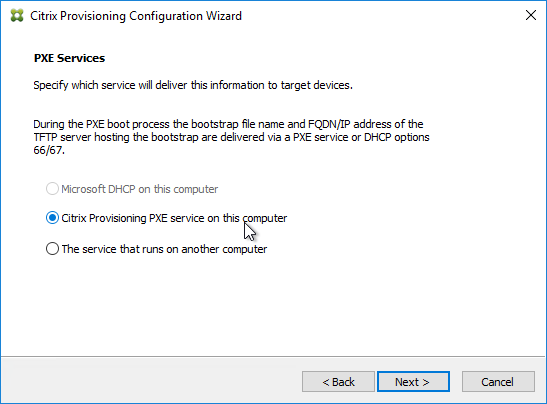Click the word 'Citrix' in the title bar
Image resolution: width=547 pixels, height=404 pixels.
click(x=44, y=16)
